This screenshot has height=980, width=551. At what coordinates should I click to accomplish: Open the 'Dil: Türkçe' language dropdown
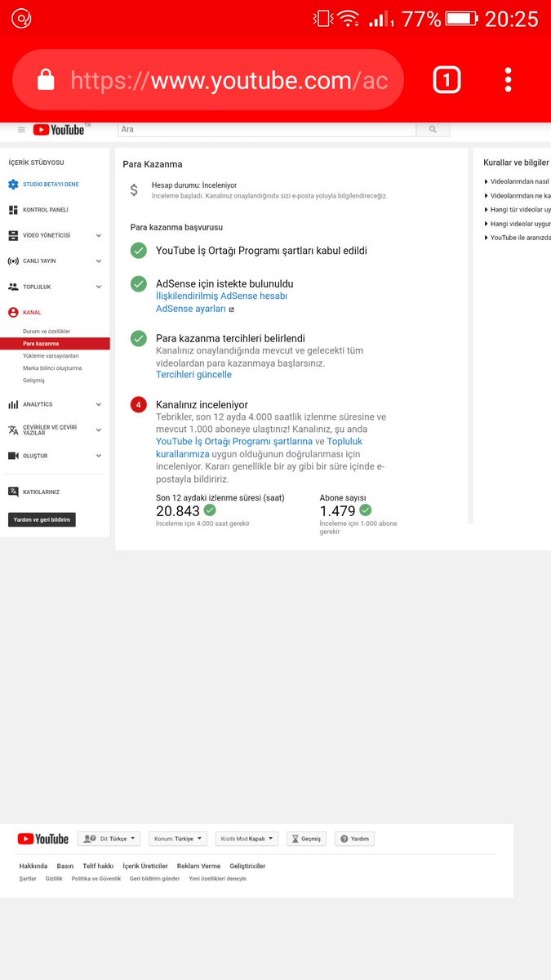coord(109,839)
